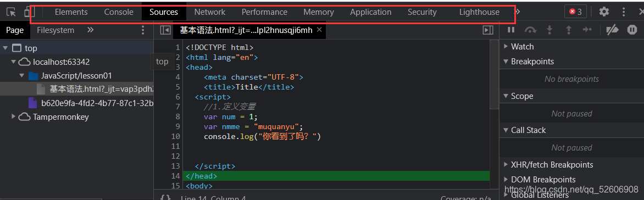Switch to the Filesystem navigator tab
The image size is (644, 200).
pos(55,30)
